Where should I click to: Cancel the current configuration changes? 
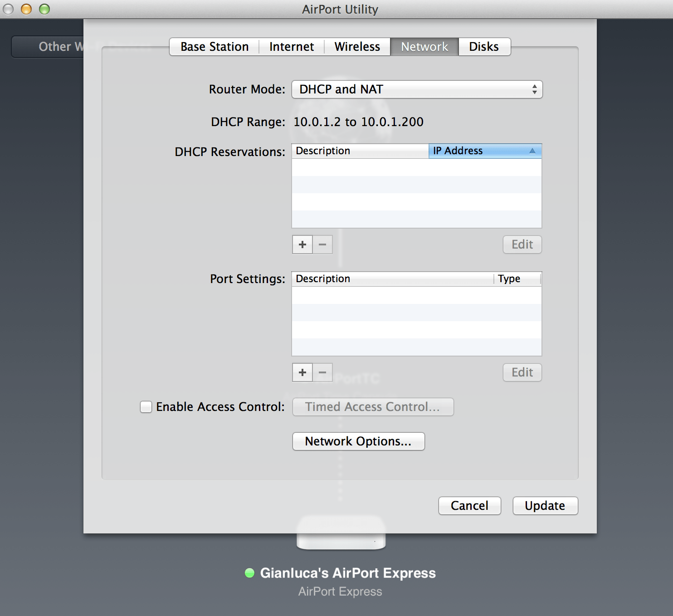coord(469,506)
